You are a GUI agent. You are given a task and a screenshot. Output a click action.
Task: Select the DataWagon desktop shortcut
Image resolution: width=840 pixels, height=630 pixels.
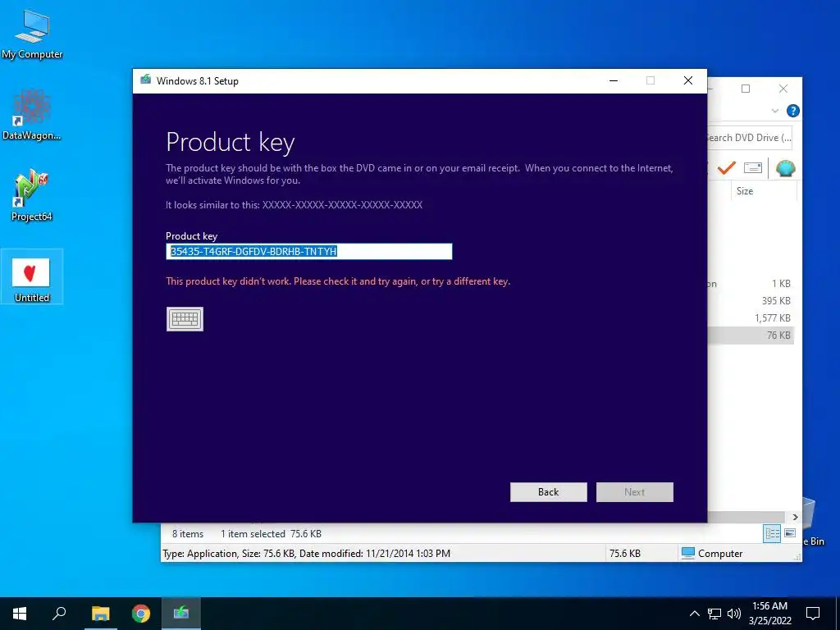tap(32, 115)
